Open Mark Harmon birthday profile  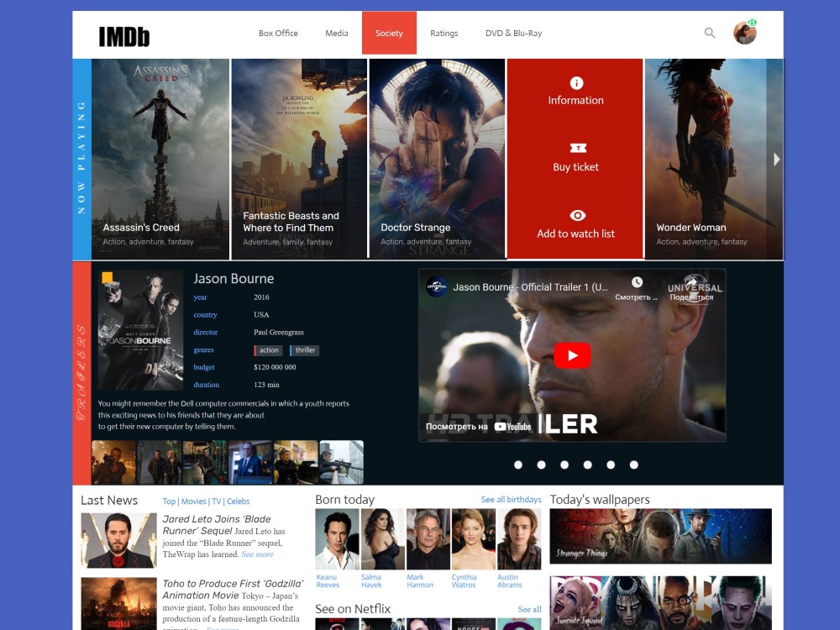click(428, 539)
